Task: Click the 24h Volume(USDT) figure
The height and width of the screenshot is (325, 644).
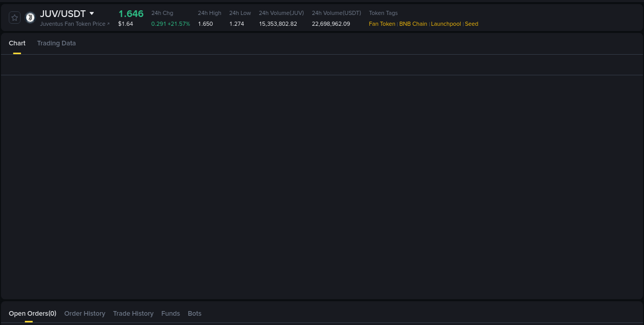Action: point(330,24)
